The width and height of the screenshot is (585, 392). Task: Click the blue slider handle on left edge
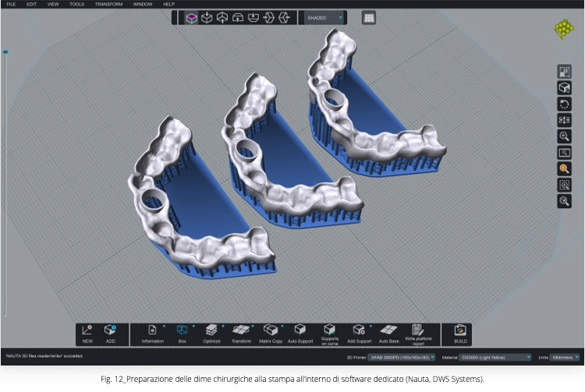point(5,52)
